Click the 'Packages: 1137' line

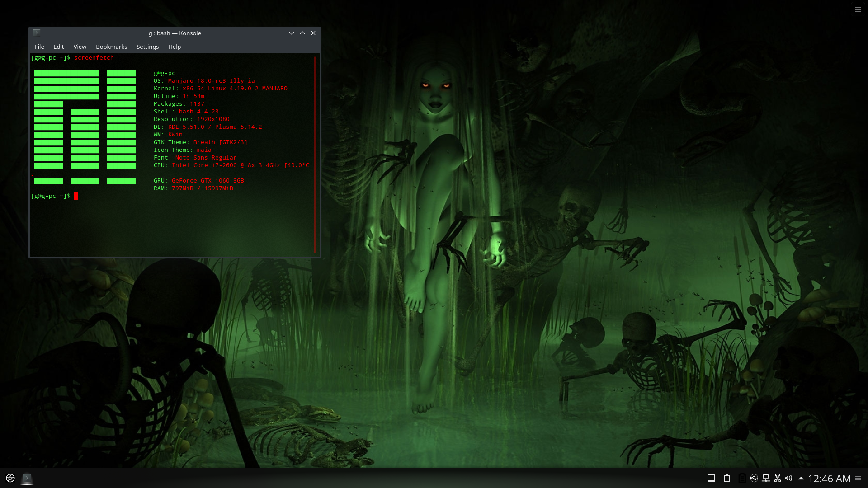(x=179, y=104)
